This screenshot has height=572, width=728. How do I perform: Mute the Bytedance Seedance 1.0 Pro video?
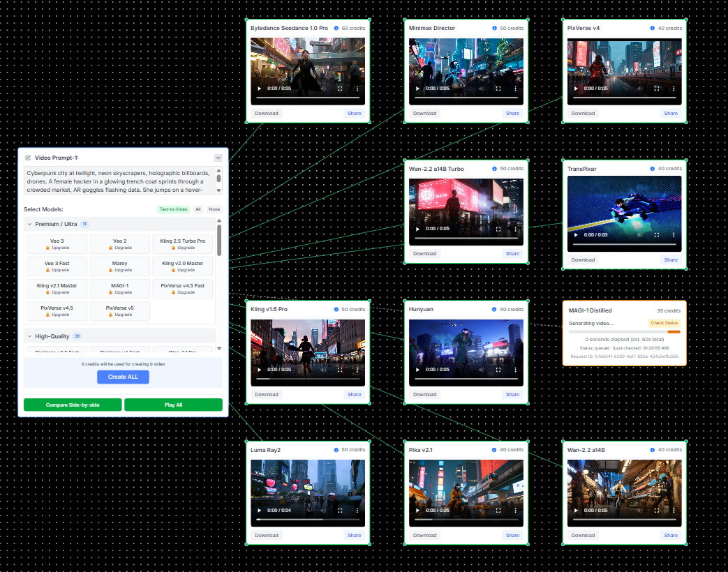(x=323, y=89)
